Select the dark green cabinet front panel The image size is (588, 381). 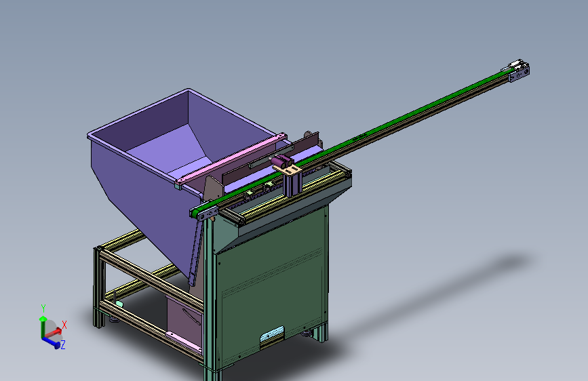272,289
